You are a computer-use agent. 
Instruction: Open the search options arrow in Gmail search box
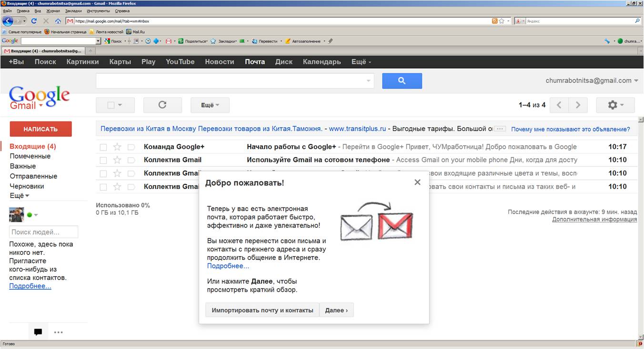point(368,81)
